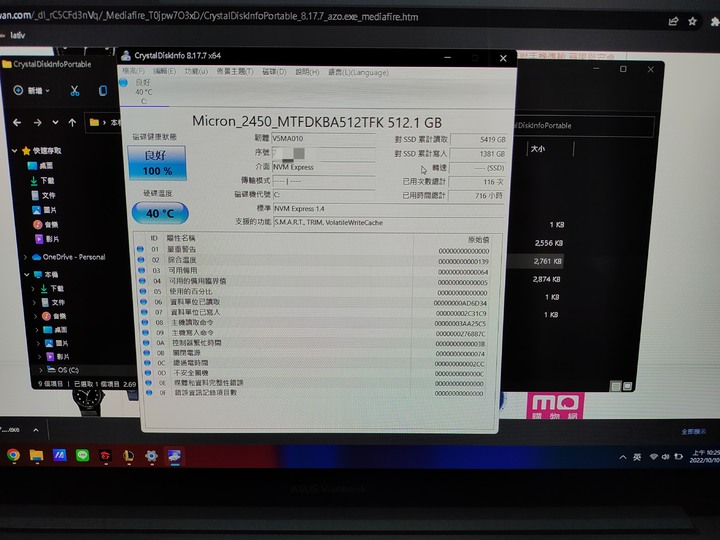Open 圖片 under 快速存取
This screenshot has height=540, width=720.
(44, 210)
